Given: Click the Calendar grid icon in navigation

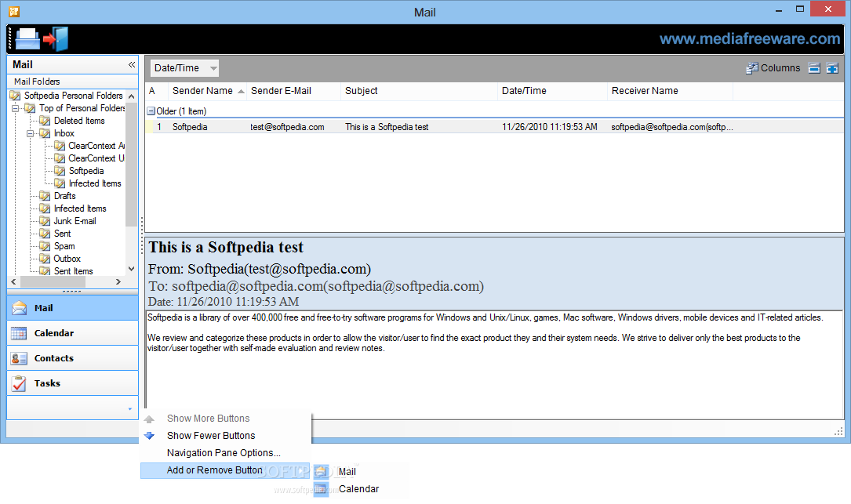Looking at the screenshot, I should coord(19,333).
